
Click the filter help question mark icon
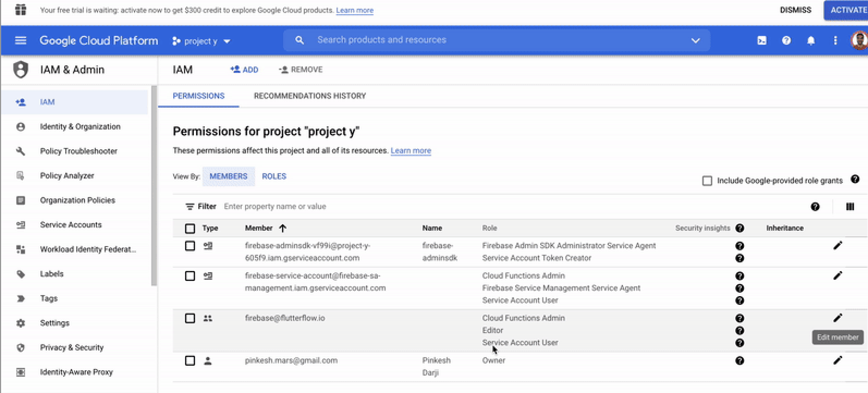click(815, 206)
